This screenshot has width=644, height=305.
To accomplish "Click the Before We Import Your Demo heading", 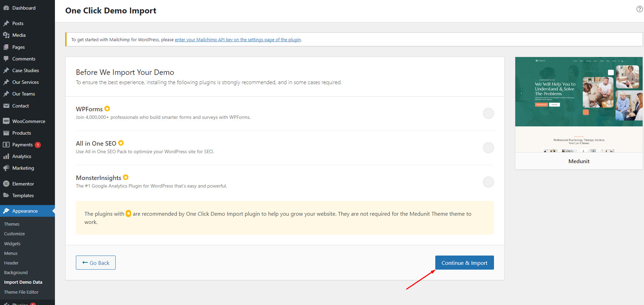I will [x=125, y=72].
